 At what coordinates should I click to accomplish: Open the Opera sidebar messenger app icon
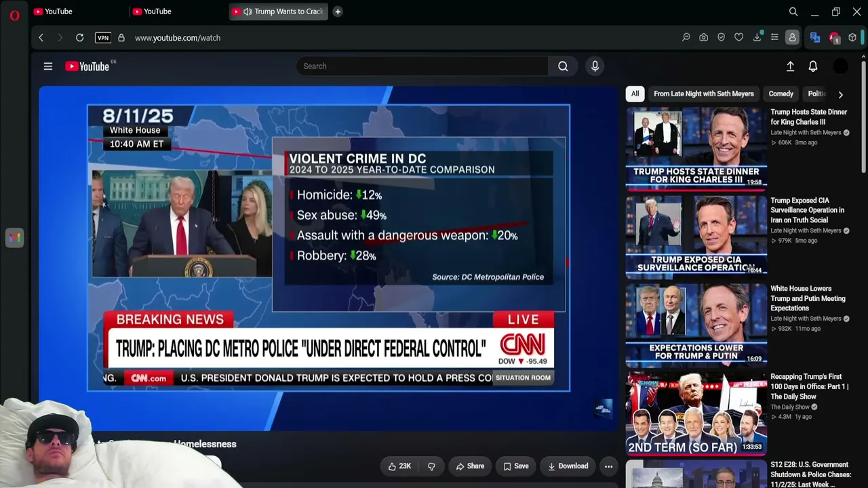coord(15,238)
